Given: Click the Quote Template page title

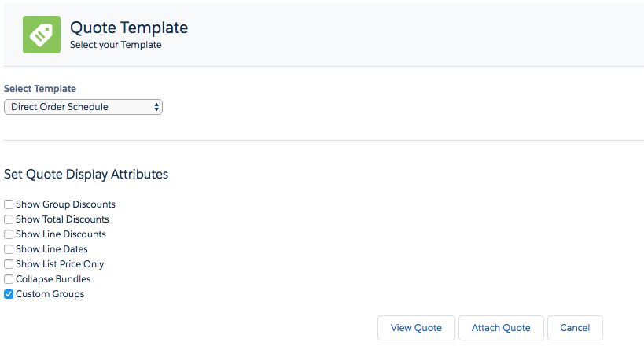Looking at the screenshot, I should 129,28.
